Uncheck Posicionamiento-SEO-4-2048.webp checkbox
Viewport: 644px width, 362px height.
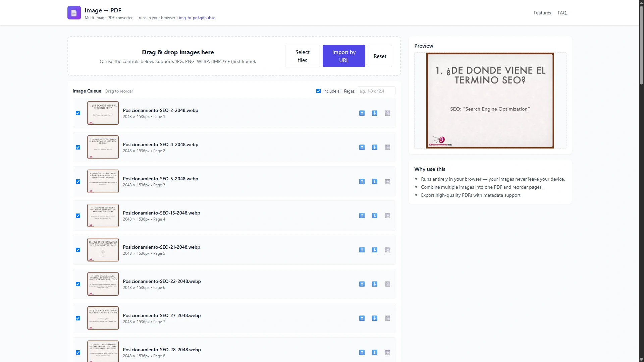tap(78, 147)
